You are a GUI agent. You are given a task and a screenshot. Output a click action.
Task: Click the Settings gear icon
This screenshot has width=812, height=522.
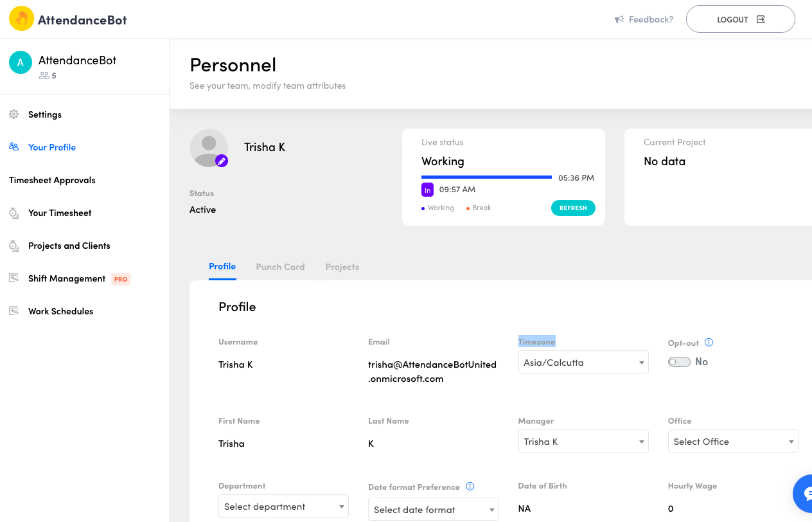click(13, 114)
